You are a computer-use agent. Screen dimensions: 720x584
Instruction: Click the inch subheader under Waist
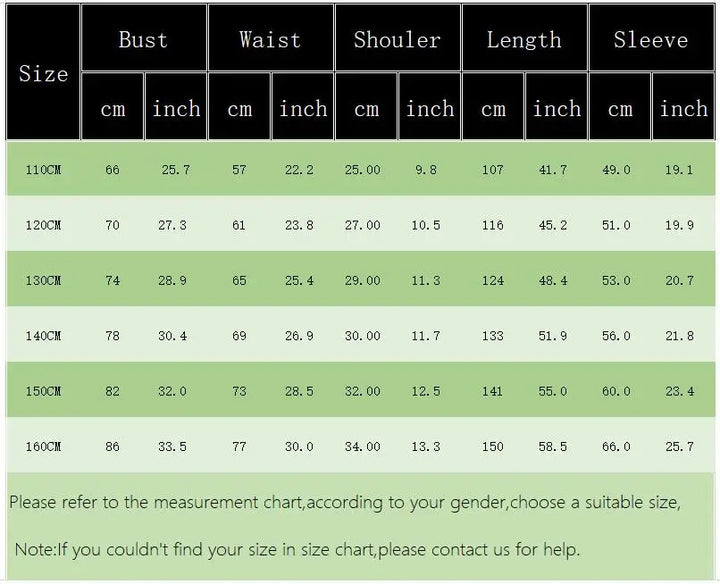point(303,109)
